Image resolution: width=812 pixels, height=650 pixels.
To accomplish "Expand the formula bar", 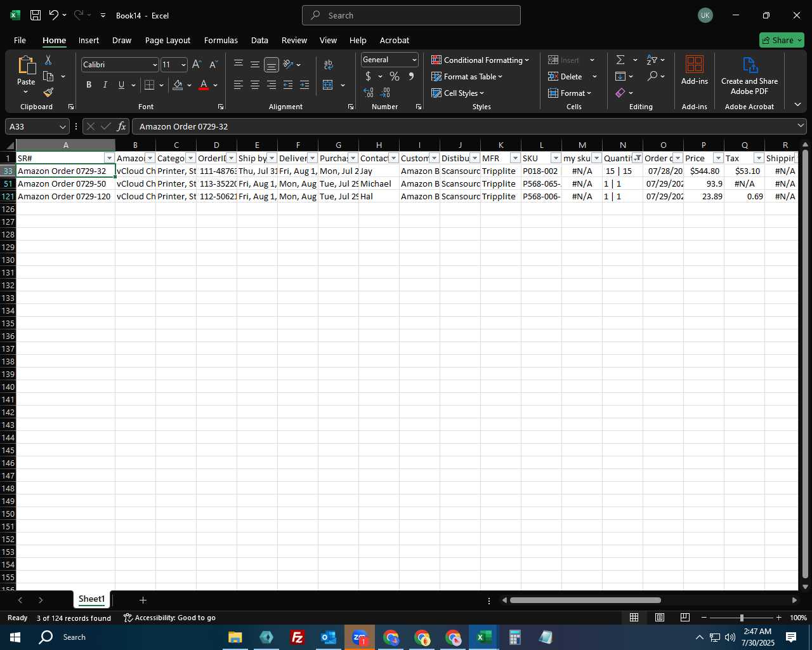I will (801, 126).
